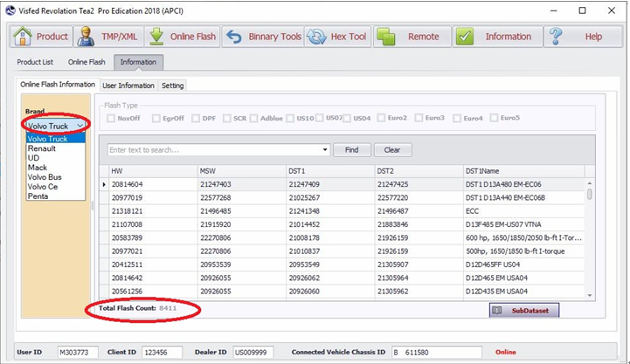Sort by HW column header
This screenshot has height=364, width=630.
(153, 171)
